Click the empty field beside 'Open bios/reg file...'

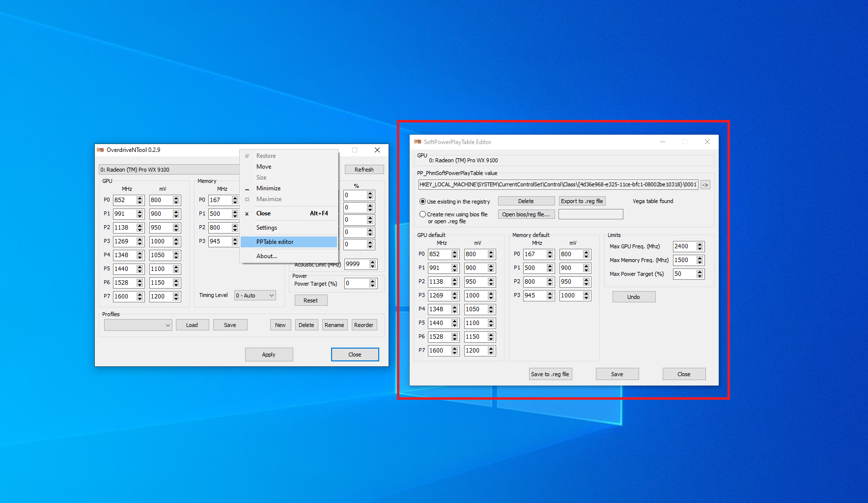591,214
